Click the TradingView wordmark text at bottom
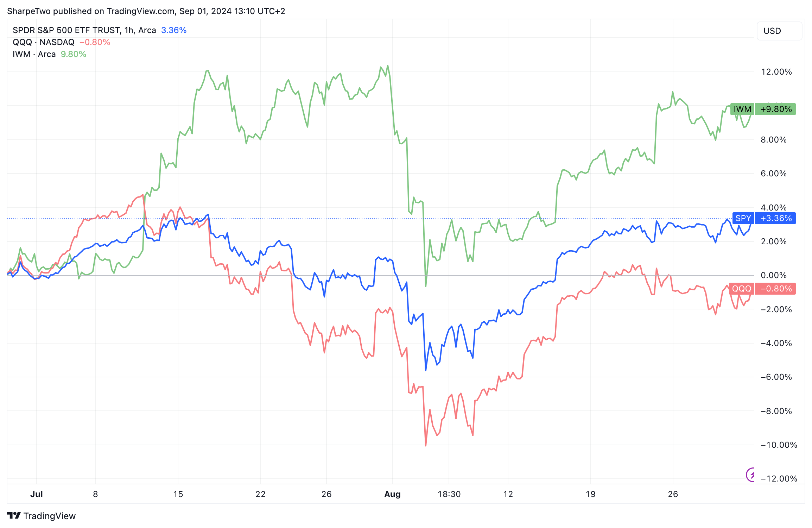812x528 pixels. [x=50, y=516]
